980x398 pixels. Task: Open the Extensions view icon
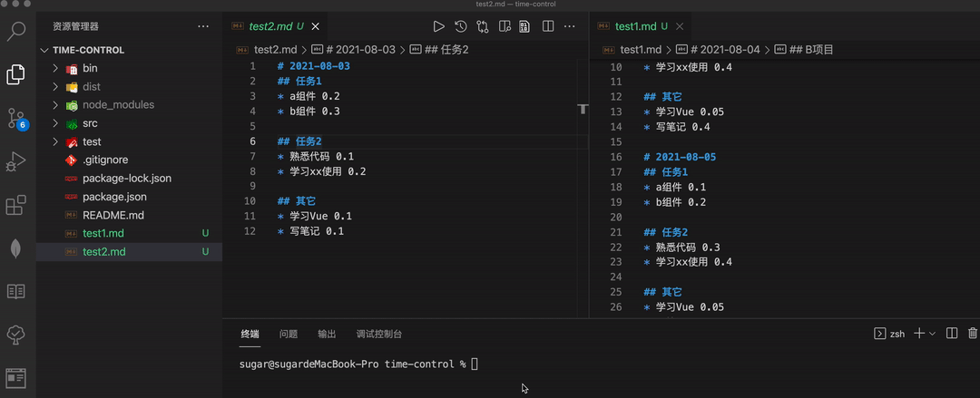16,205
